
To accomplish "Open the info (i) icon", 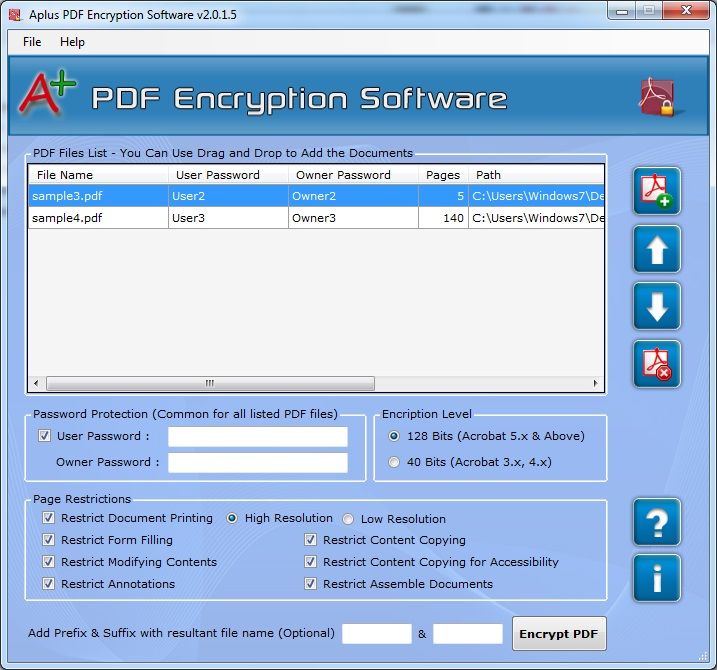I will coord(657,578).
